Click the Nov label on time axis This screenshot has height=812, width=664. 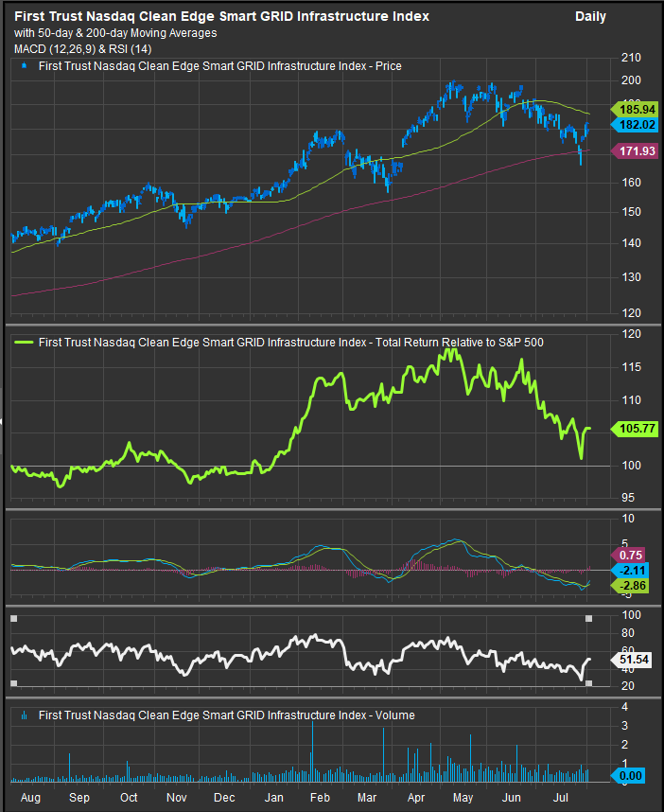point(177,798)
